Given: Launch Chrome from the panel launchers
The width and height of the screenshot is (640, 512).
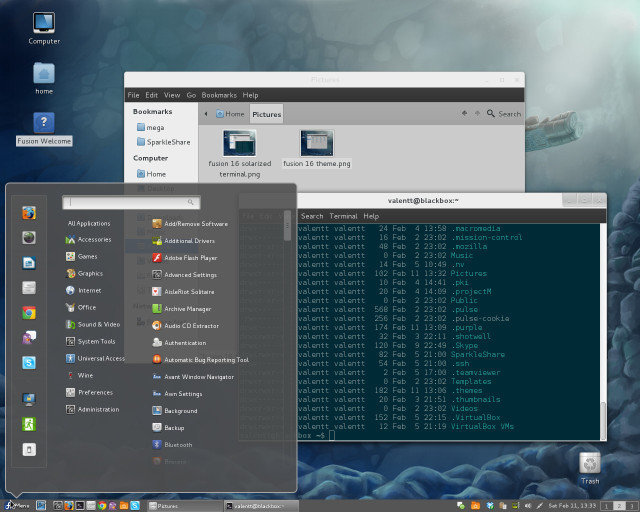Looking at the screenshot, I should point(102,506).
